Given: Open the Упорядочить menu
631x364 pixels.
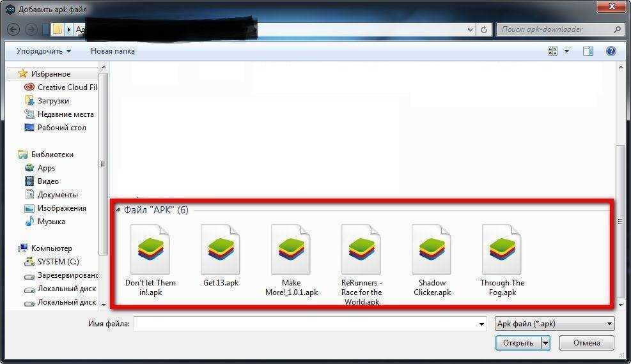Looking at the screenshot, I should click(43, 51).
